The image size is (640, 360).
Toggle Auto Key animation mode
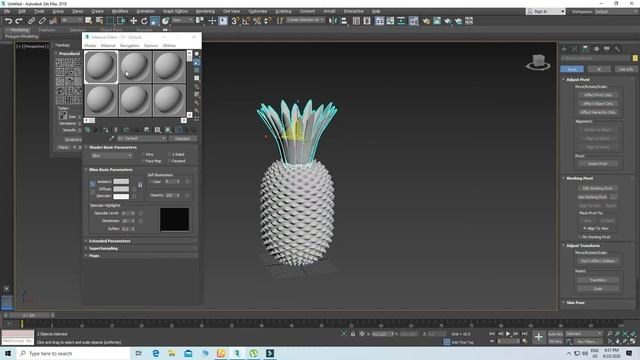[x=555, y=334]
